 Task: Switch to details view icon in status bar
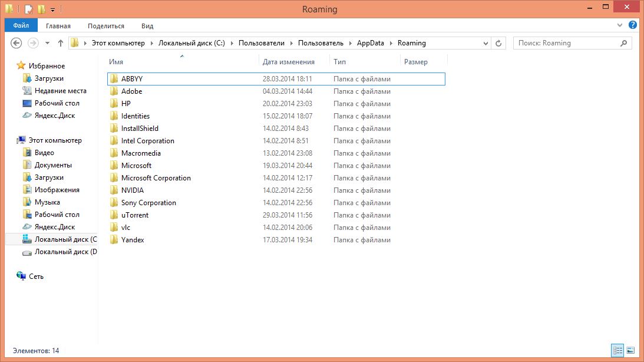617,350
